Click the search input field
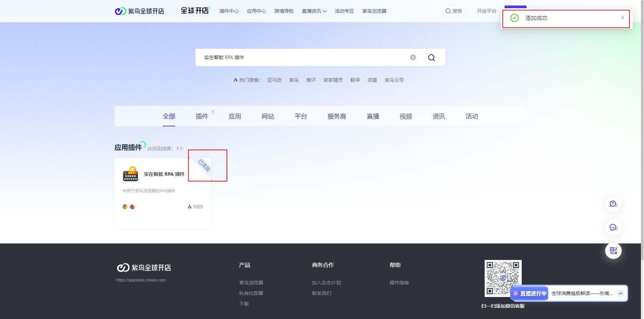644x319 pixels. (302, 57)
